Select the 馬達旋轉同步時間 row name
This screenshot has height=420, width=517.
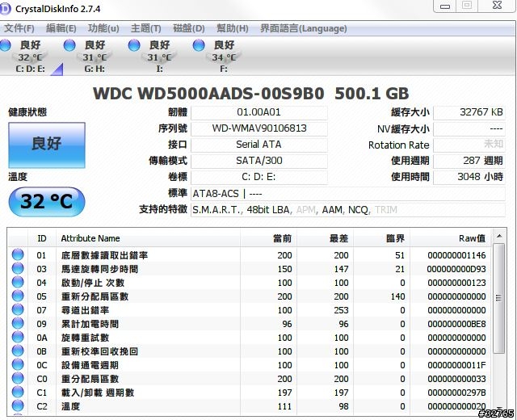pos(100,269)
